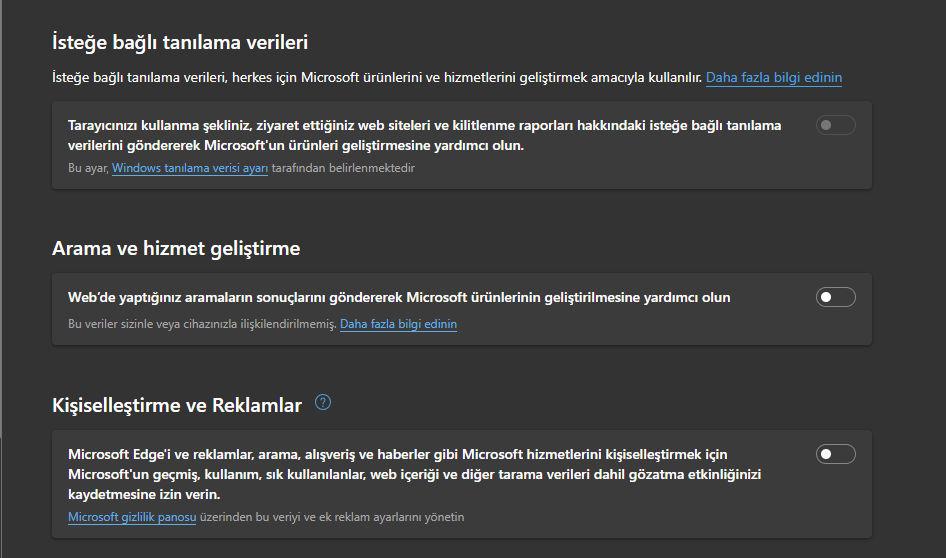Viewport: 946px width, 558px height.
Task: Open the 'Microsoft gizlilik panosu' link
Action: 131,517
